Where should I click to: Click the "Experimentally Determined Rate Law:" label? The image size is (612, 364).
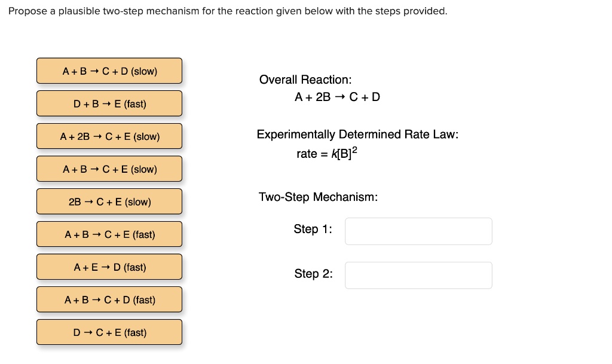(x=358, y=134)
